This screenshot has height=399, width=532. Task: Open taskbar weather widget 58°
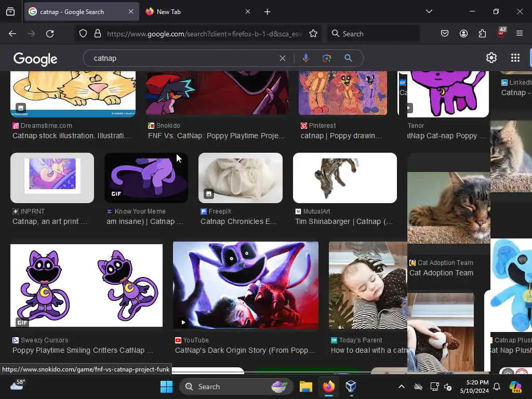pyautogui.click(x=17, y=386)
